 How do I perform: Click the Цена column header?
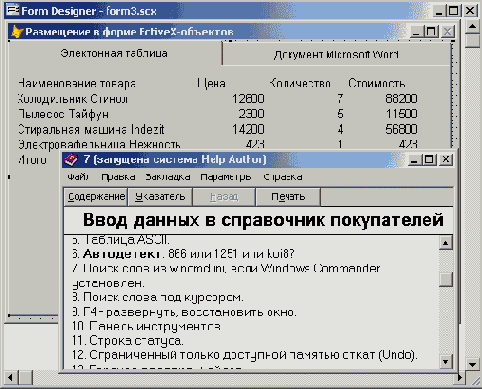pyautogui.click(x=211, y=83)
